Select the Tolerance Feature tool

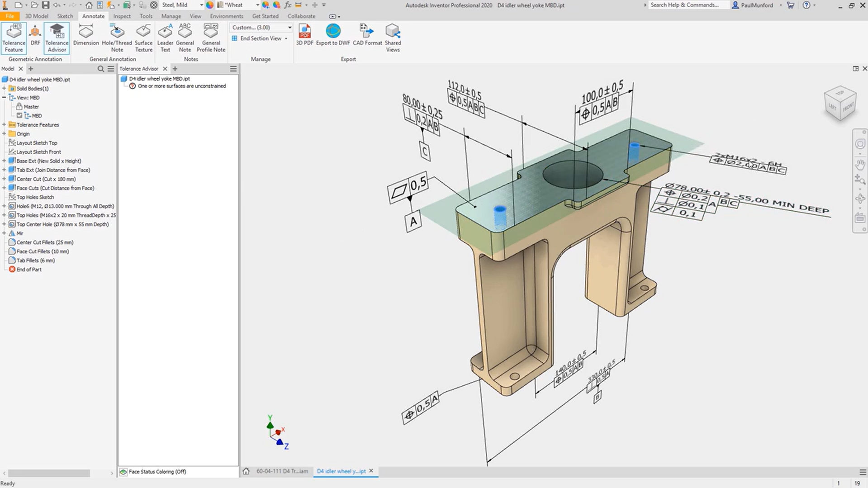[14, 38]
